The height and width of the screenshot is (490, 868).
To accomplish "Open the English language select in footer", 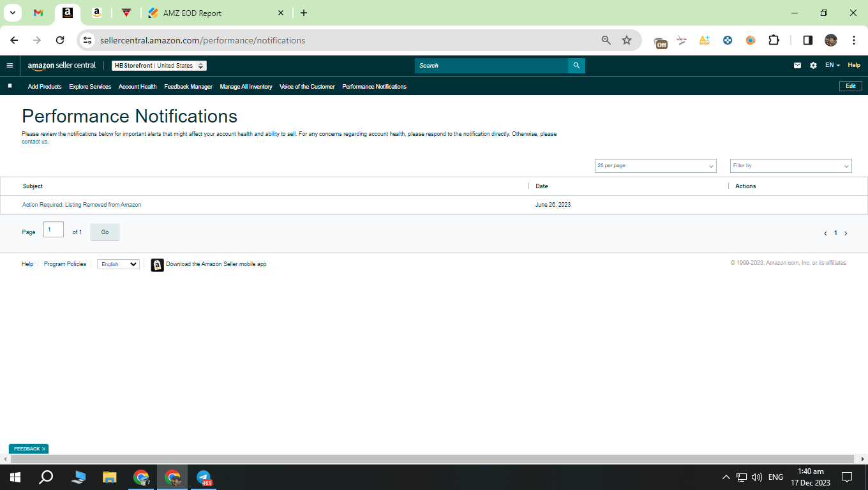I will coord(118,264).
